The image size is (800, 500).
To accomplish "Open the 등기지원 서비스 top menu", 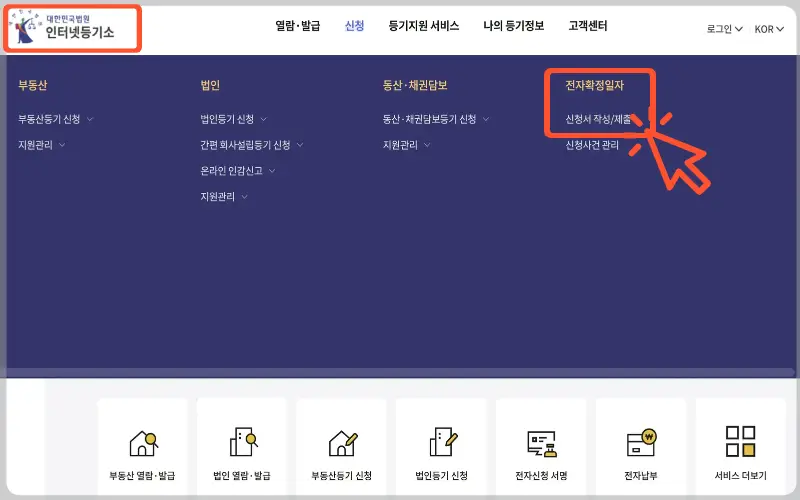I will click(x=423, y=26).
